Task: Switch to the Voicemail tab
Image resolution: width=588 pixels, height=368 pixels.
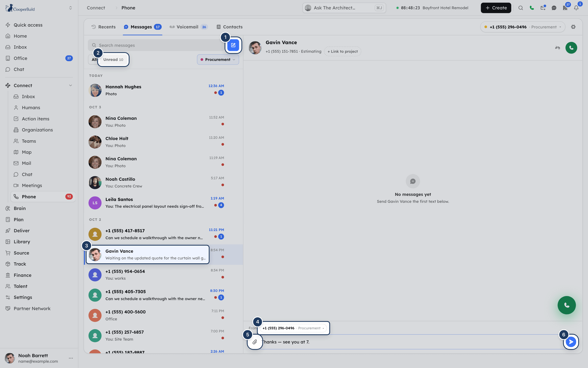Action: pos(189,27)
